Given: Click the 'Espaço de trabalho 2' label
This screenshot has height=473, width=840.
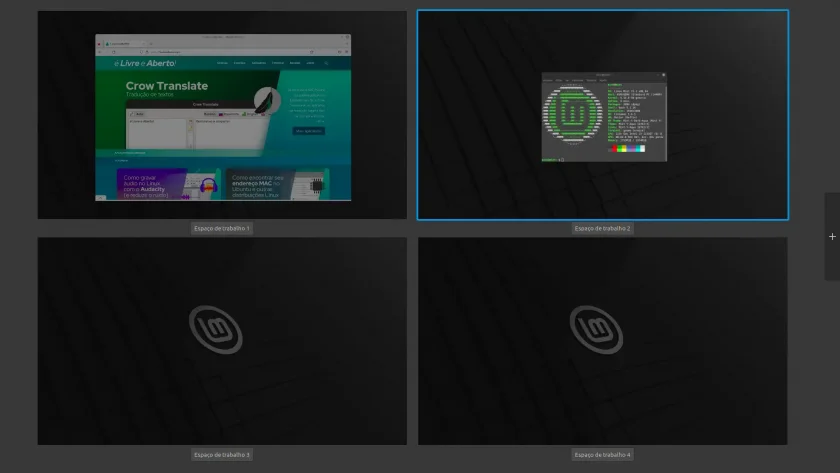Looking at the screenshot, I should click(602, 228).
